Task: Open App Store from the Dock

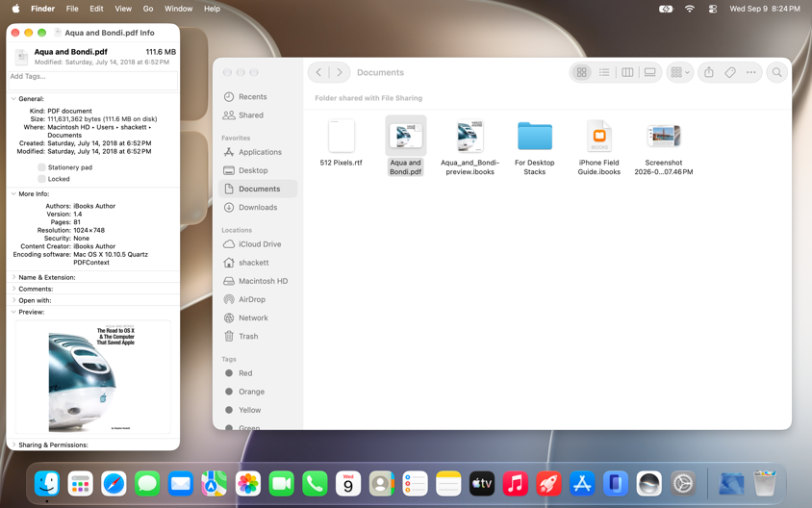Action: (582, 484)
